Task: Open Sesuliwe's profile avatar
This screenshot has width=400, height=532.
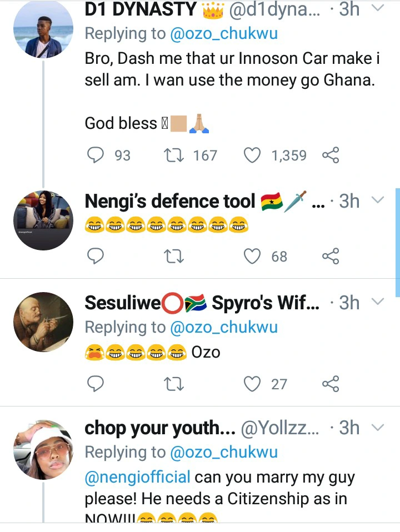Action: [43, 322]
